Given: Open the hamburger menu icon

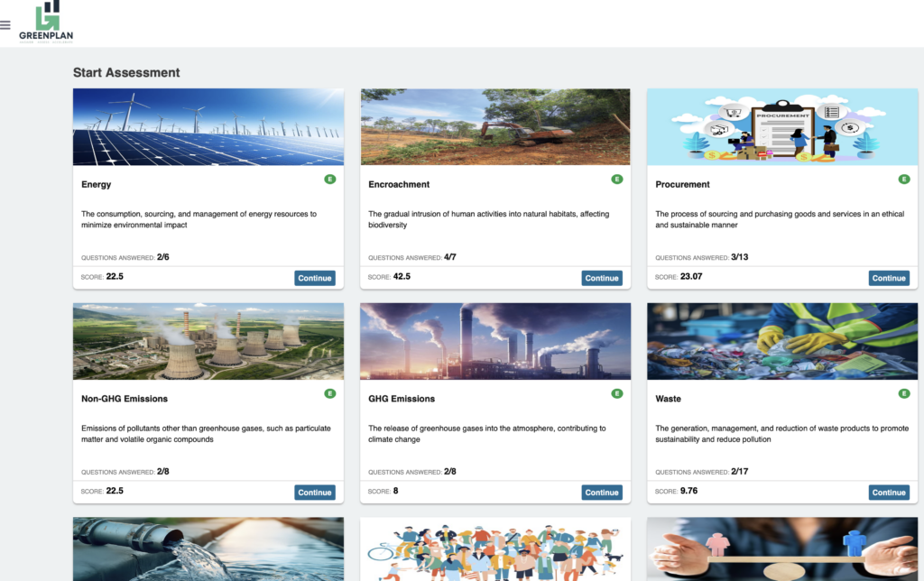Looking at the screenshot, I should (x=5, y=24).
